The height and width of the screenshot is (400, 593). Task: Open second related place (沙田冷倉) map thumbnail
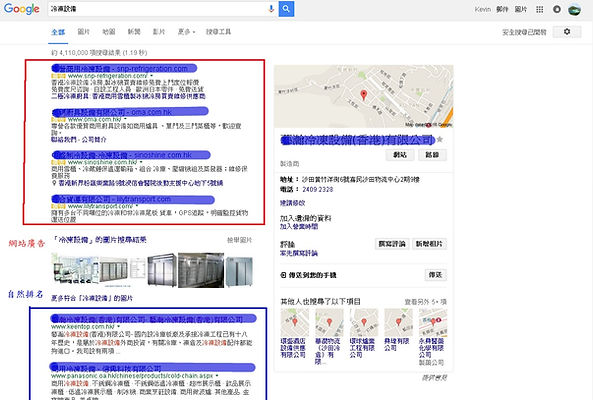pos(329,322)
